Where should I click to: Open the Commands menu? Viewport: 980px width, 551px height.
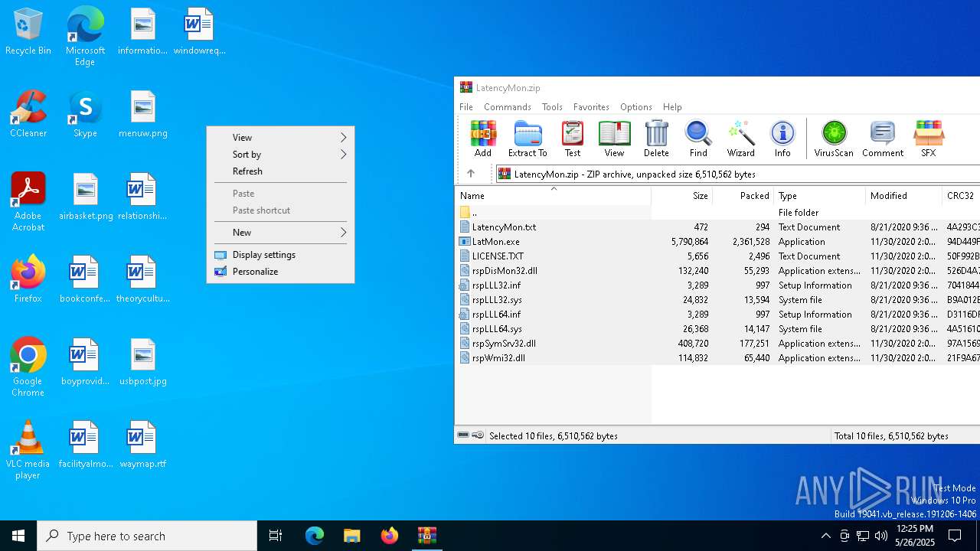point(508,107)
